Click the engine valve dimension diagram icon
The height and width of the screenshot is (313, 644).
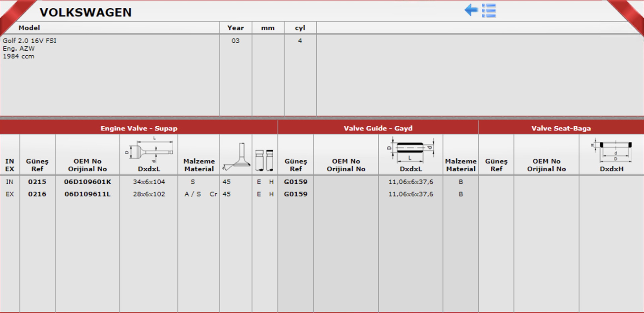(149, 151)
